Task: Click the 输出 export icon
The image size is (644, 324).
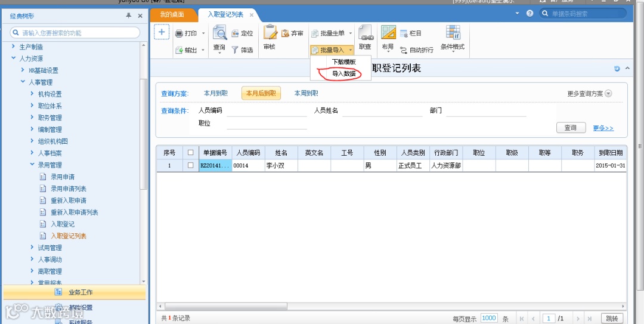Action: tap(179, 50)
